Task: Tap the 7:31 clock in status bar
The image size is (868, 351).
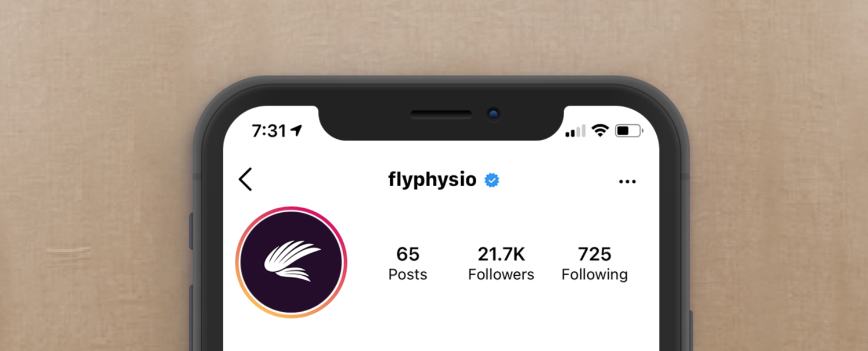Action: pos(269,131)
